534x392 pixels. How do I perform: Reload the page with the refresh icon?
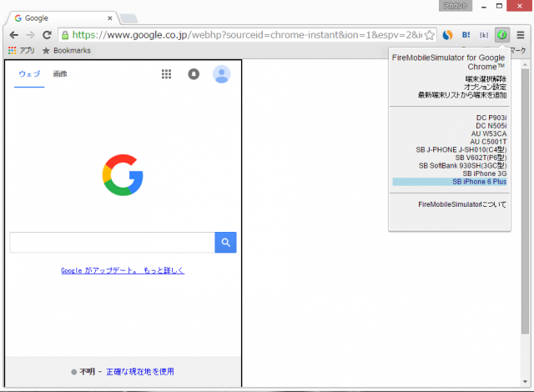click(x=47, y=35)
